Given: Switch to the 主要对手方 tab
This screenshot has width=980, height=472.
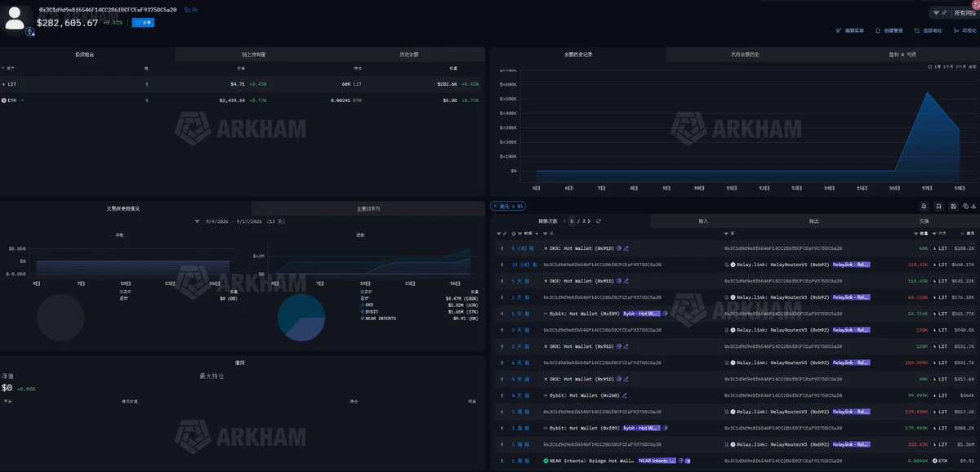Looking at the screenshot, I should [x=368, y=208].
